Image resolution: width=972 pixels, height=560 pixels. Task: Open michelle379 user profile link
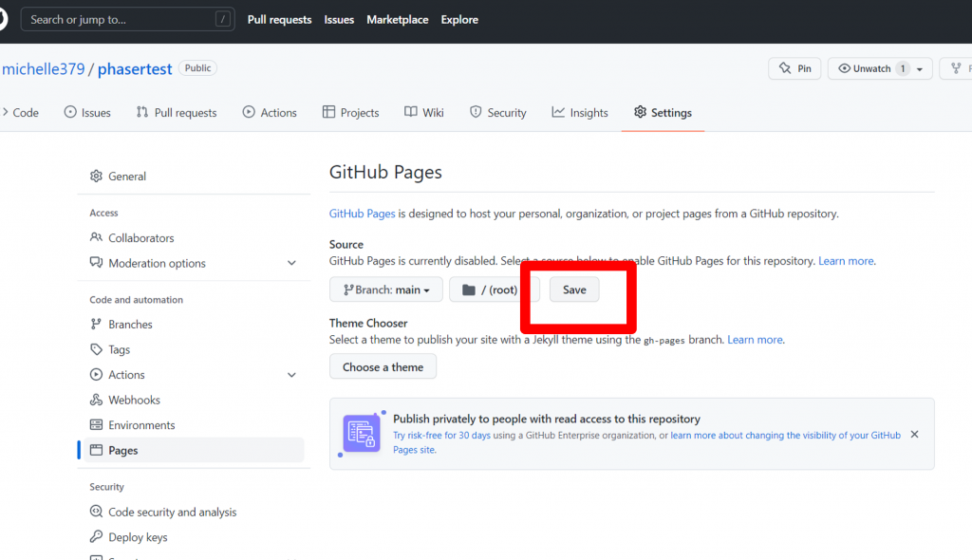click(44, 68)
